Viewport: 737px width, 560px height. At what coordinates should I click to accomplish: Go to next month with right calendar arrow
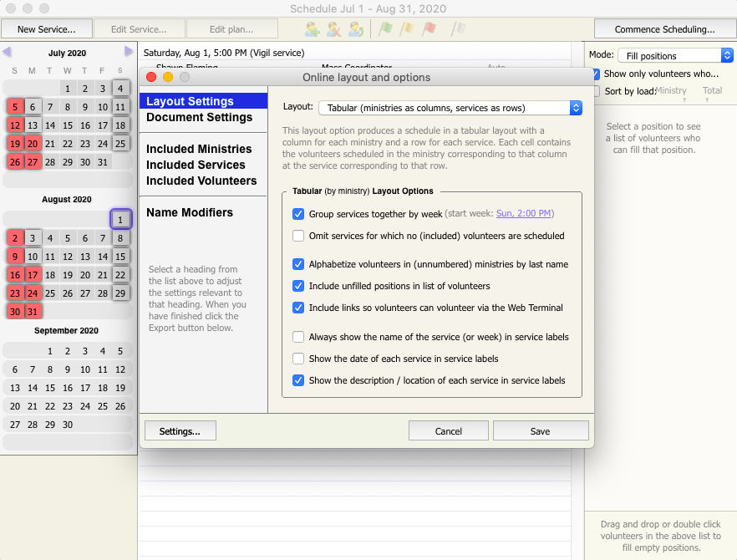tap(129, 52)
